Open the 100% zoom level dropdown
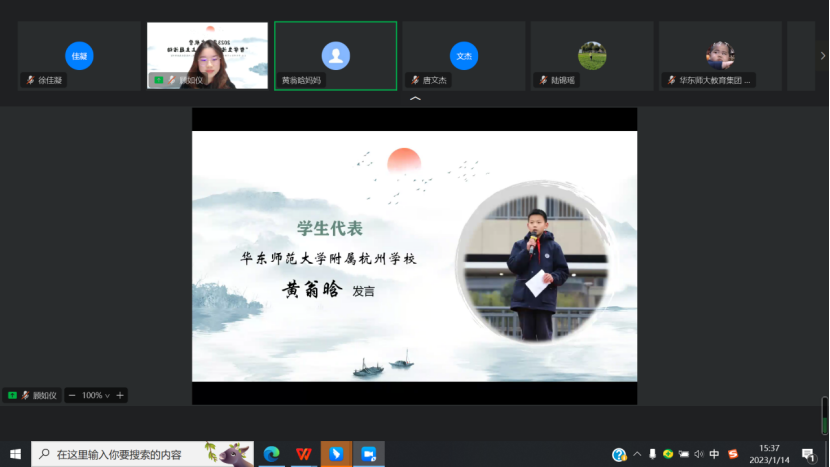The width and height of the screenshot is (830, 467). 96,395
